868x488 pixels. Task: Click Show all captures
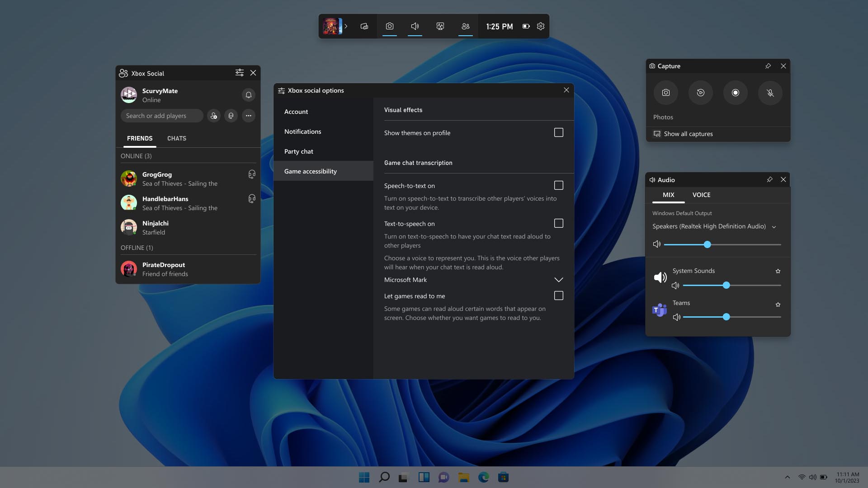[x=688, y=134]
